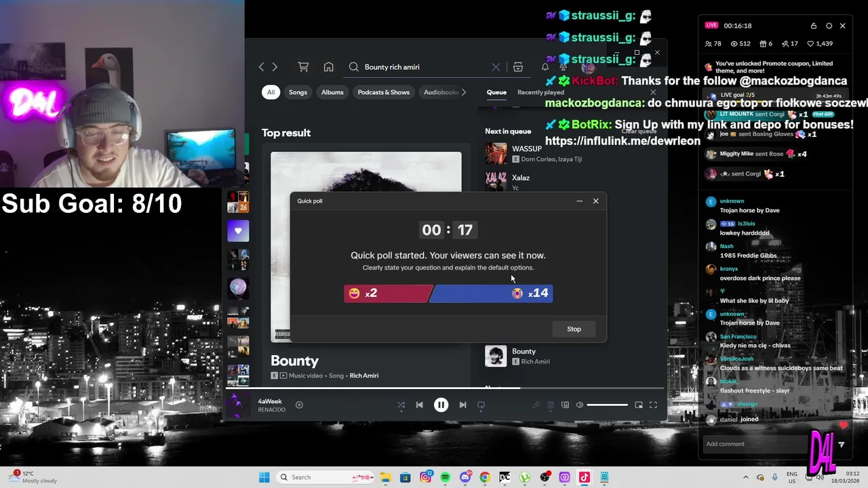This screenshot has width=868, height=488.
Task: Open Liked Songs heart playlist in sidebar
Action: point(238,230)
